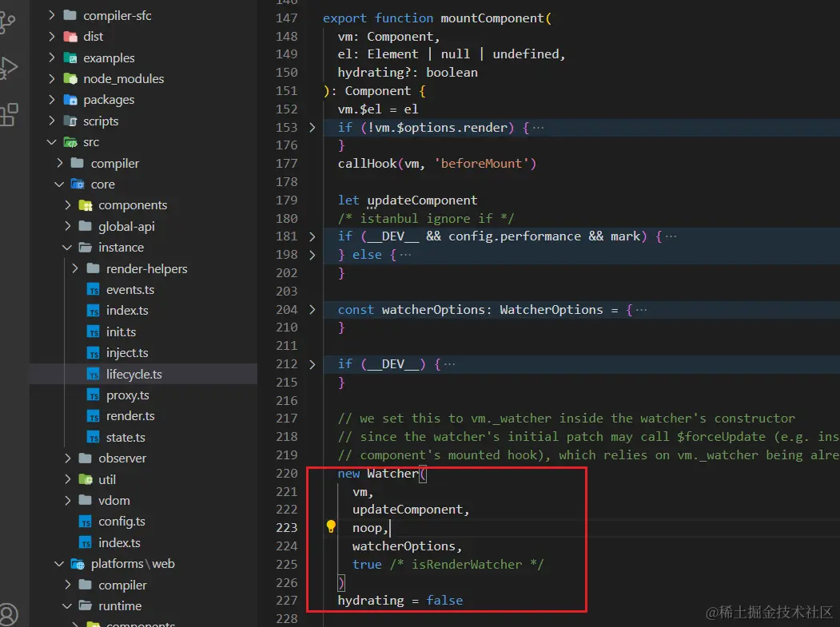Click the TS file icon of proxy.ts

[94, 395]
